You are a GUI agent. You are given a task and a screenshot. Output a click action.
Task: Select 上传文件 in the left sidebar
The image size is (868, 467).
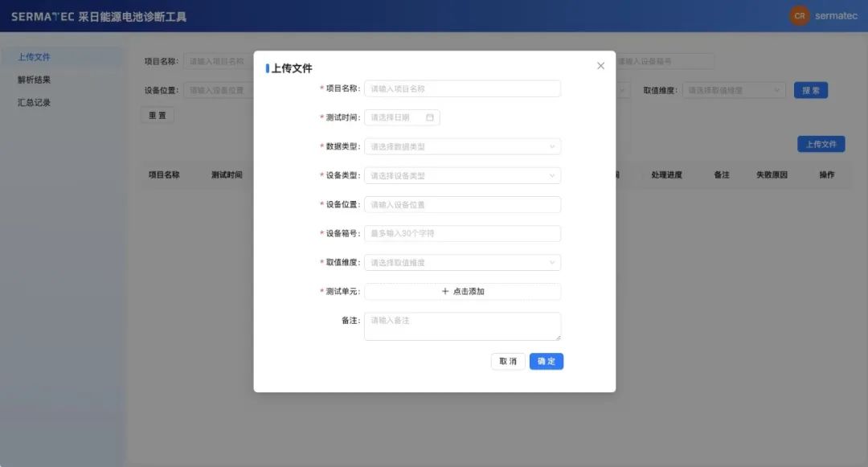pyautogui.click(x=35, y=57)
